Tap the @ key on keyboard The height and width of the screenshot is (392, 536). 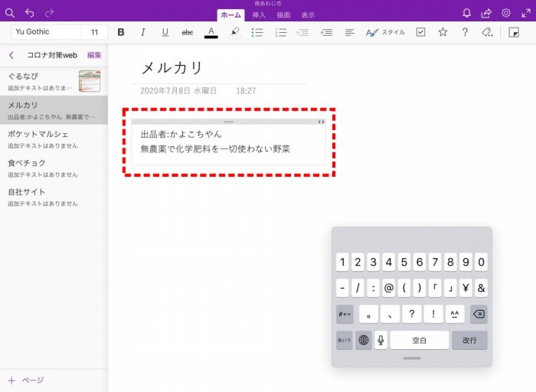coord(389,288)
